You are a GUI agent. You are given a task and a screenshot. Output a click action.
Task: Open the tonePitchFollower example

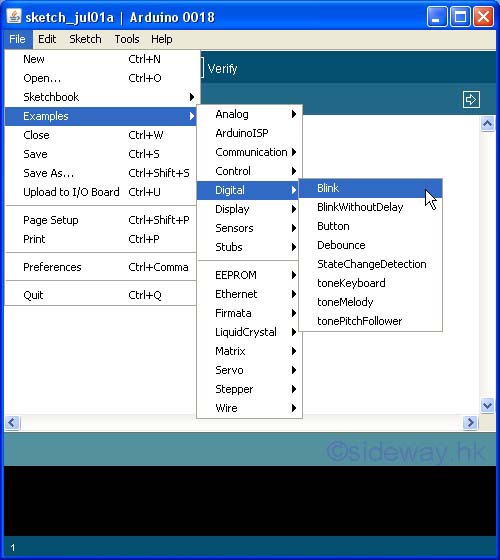(370, 321)
